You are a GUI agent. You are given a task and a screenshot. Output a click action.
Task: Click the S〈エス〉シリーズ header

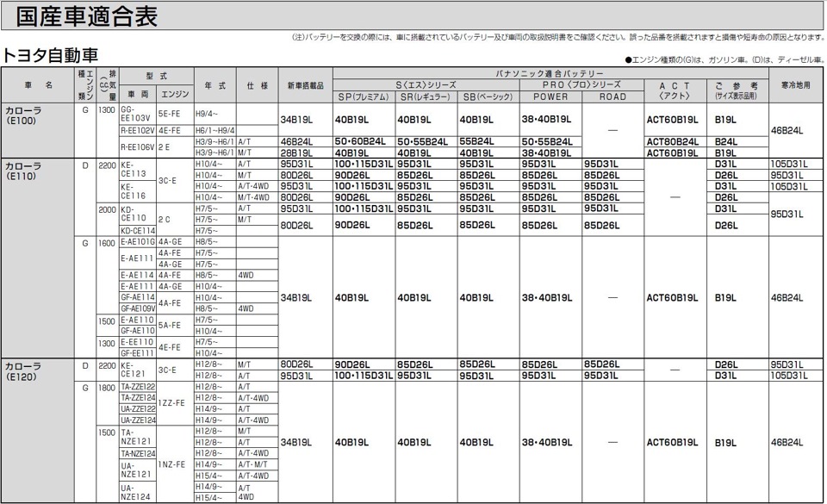[x=426, y=85]
